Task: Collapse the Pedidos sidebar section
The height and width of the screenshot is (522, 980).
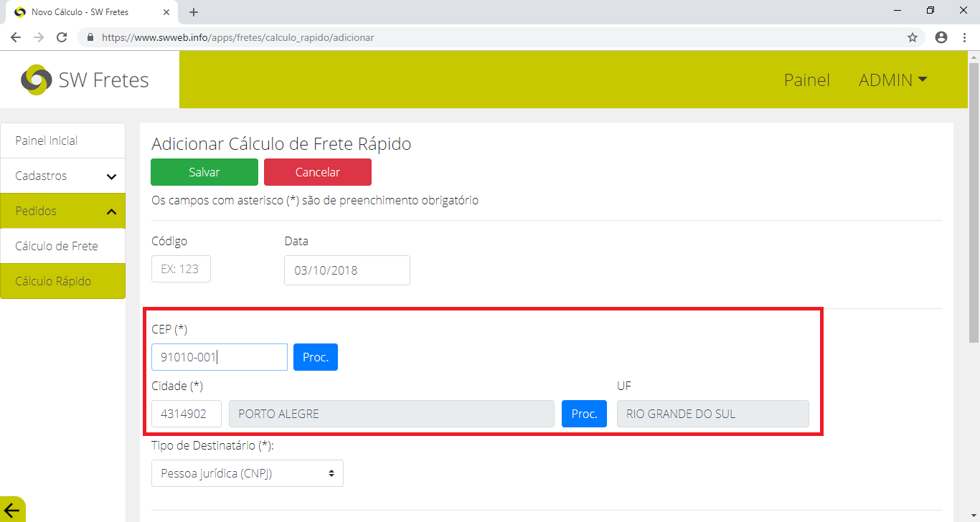Action: point(62,211)
